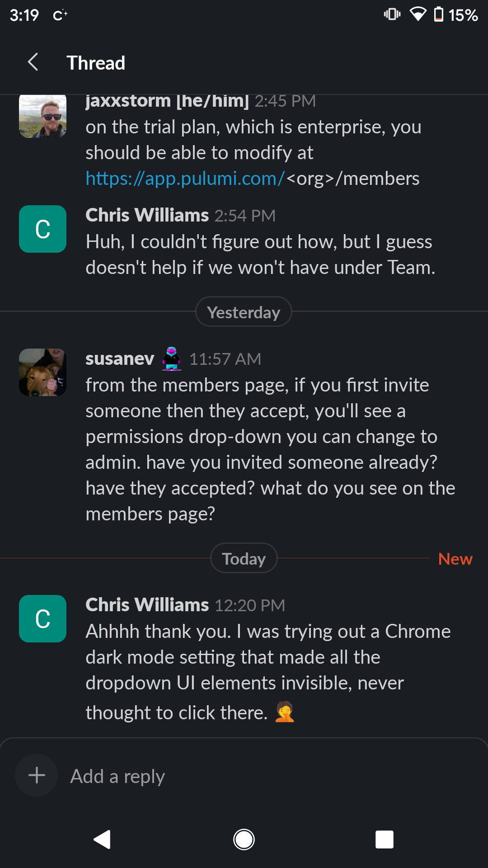Screen dimensions: 488x868
Task: Tap the back arrow to exit thread
Action: pos(33,62)
